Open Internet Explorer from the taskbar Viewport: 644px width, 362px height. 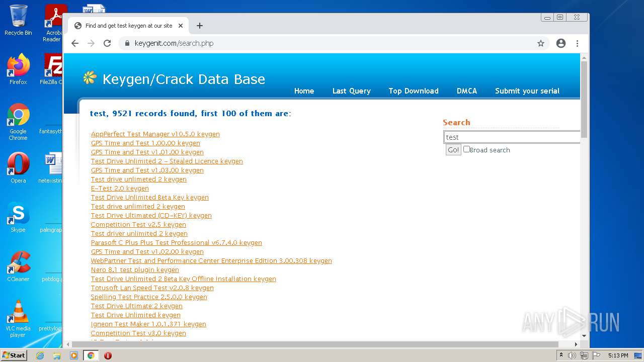40,355
